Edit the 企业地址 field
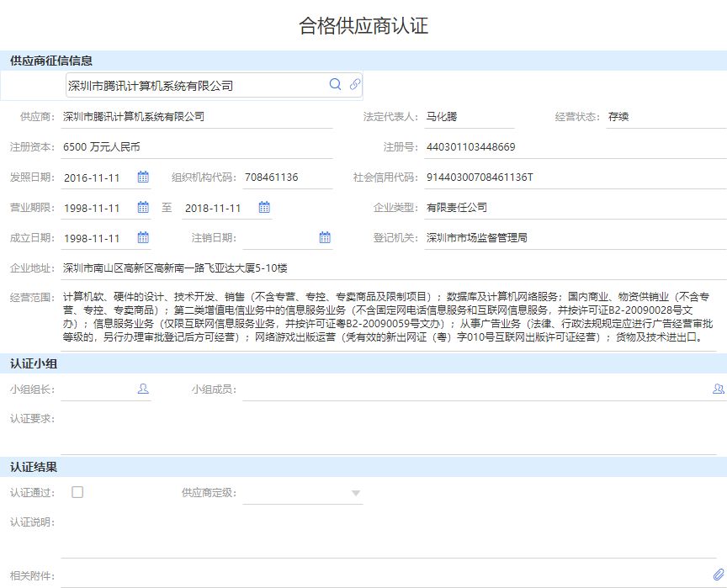Viewport: 727px width, 588px height. point(393,268)
